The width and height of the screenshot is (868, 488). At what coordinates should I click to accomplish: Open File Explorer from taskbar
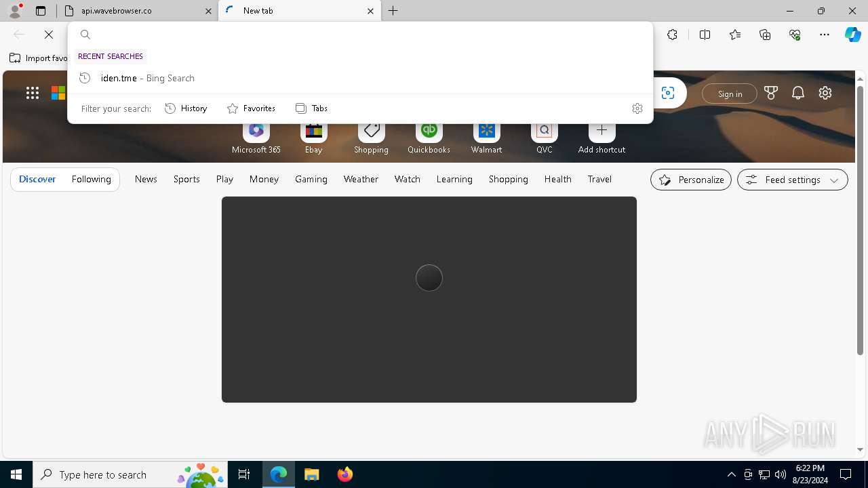click(x=311, y=474)
